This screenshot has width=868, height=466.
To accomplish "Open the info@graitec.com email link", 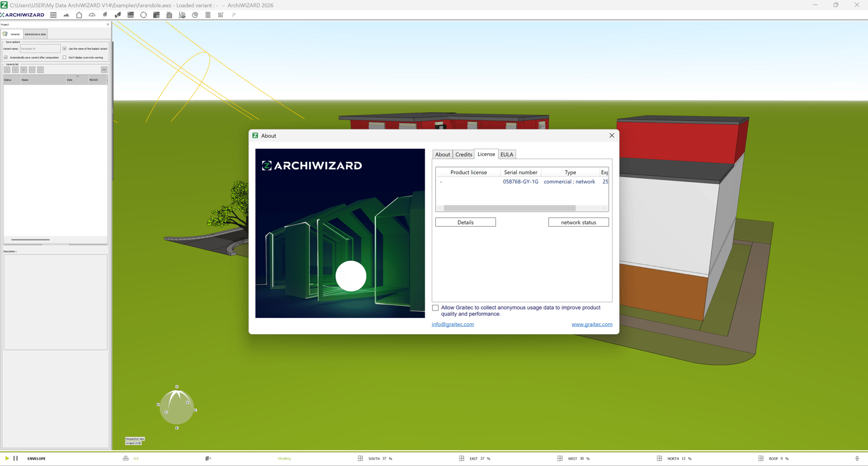I will point(453,324).
